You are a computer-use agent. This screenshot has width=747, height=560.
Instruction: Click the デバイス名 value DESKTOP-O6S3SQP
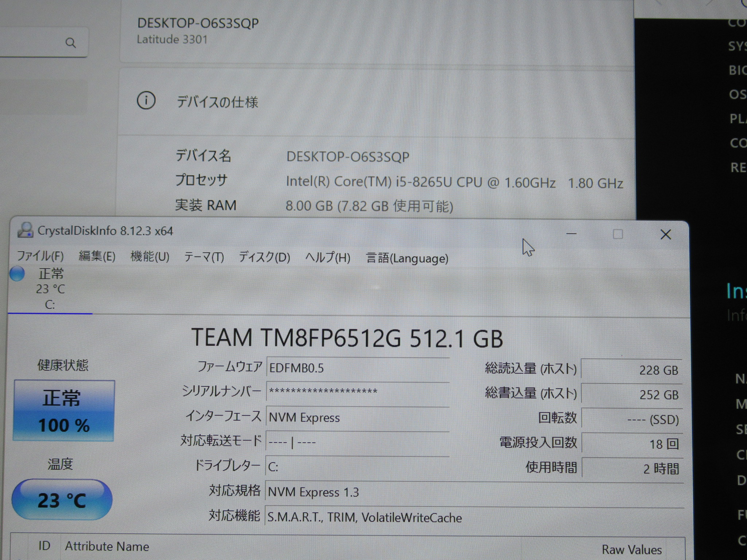348,157
